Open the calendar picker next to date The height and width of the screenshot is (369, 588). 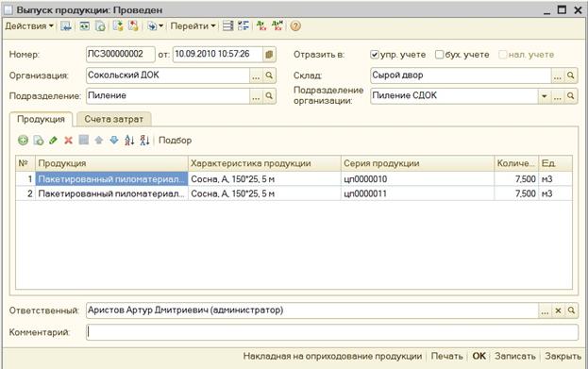(x=269, y=55)
